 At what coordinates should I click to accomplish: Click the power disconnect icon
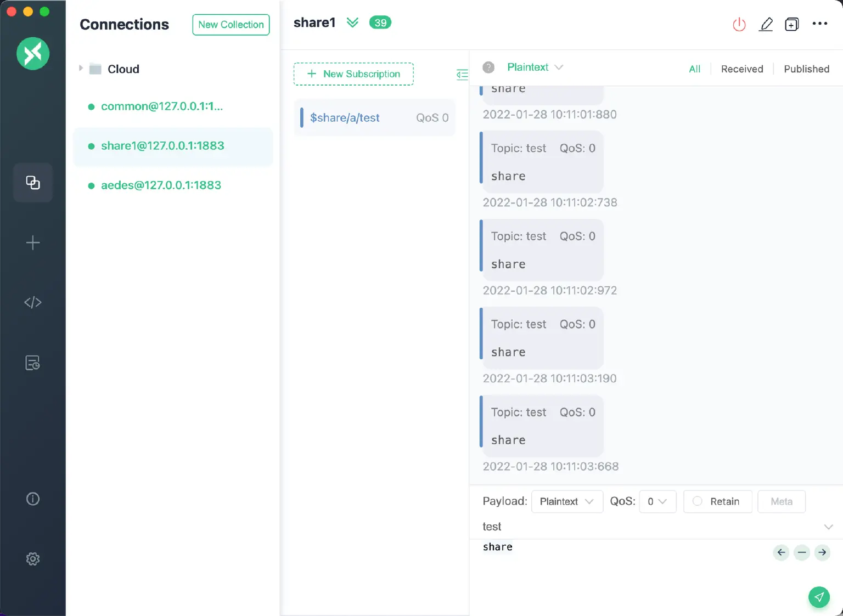[739, 24]
